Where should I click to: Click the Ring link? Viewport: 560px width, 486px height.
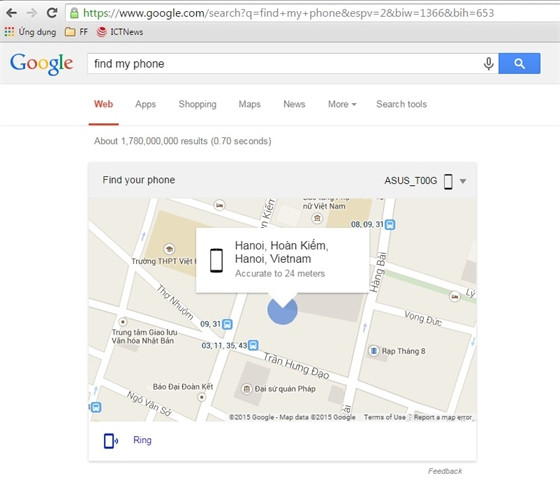click(142, 440)
